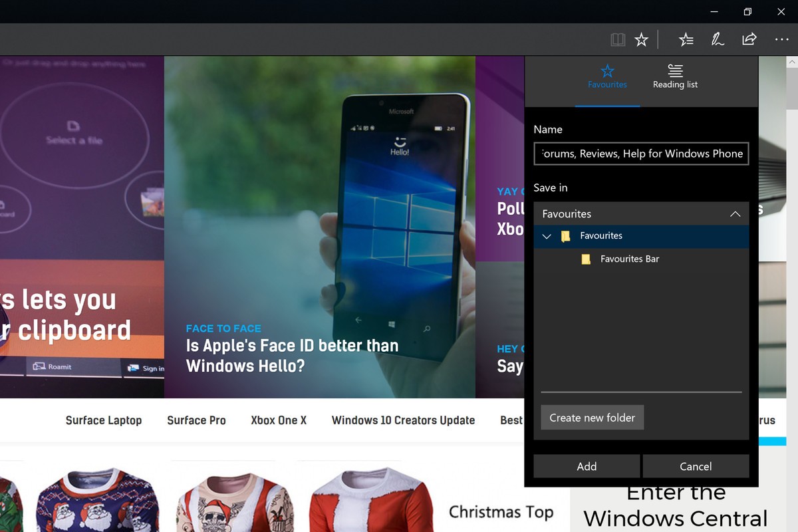Select Favourites Bar as save location
Viewport: 798px width, 532px height.
(x=629, y=259)
